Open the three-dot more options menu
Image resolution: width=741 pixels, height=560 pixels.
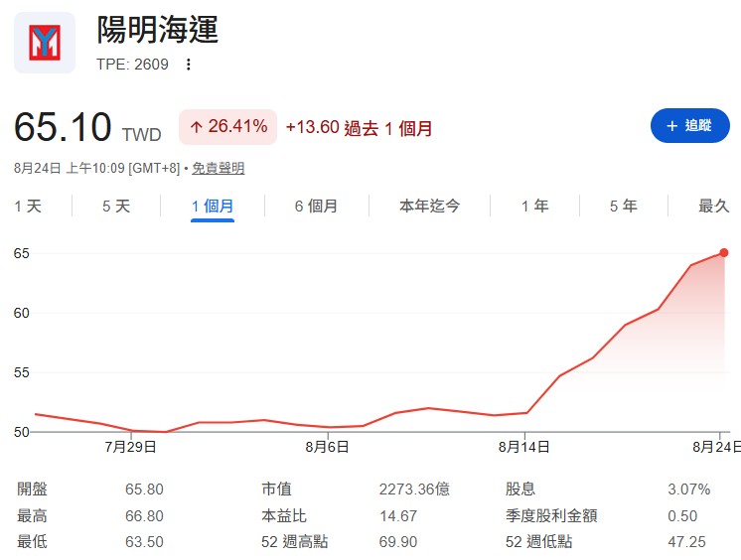(188, 65)
